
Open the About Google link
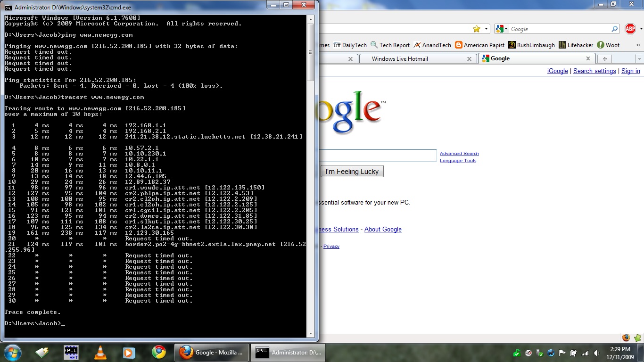[x=383, y=230]
